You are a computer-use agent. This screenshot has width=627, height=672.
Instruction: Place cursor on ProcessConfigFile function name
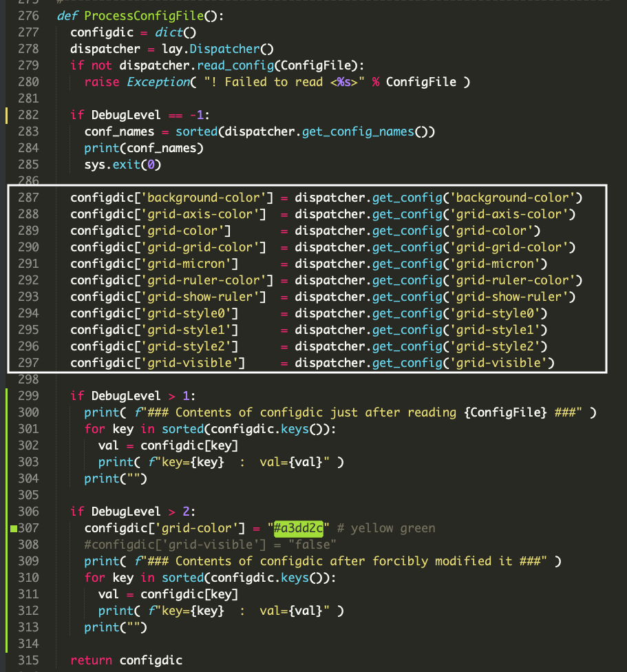[144, 16]
